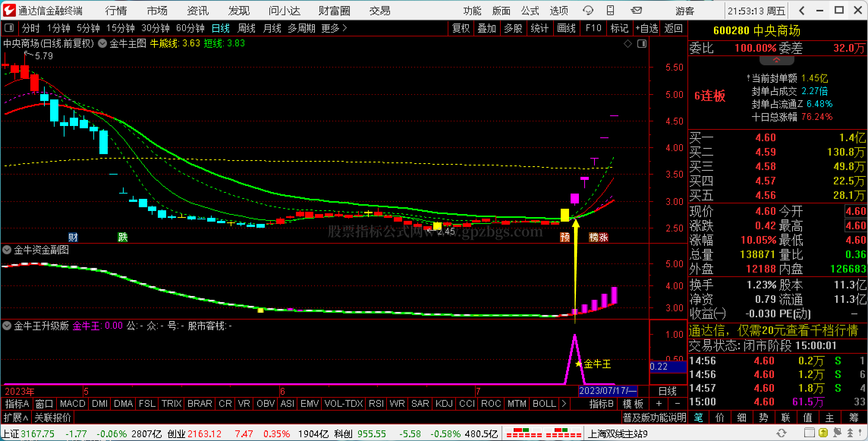
Task: Open F10 company info
Action: 593,28
